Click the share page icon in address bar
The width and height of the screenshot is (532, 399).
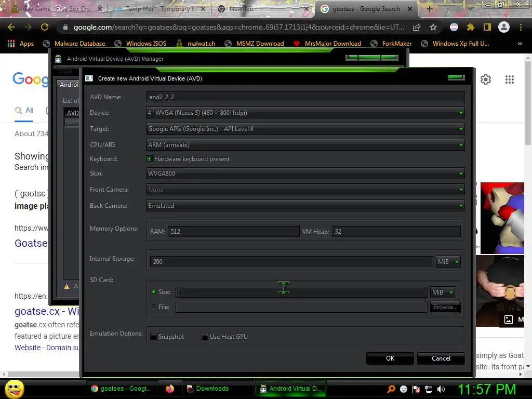point(417,27)
